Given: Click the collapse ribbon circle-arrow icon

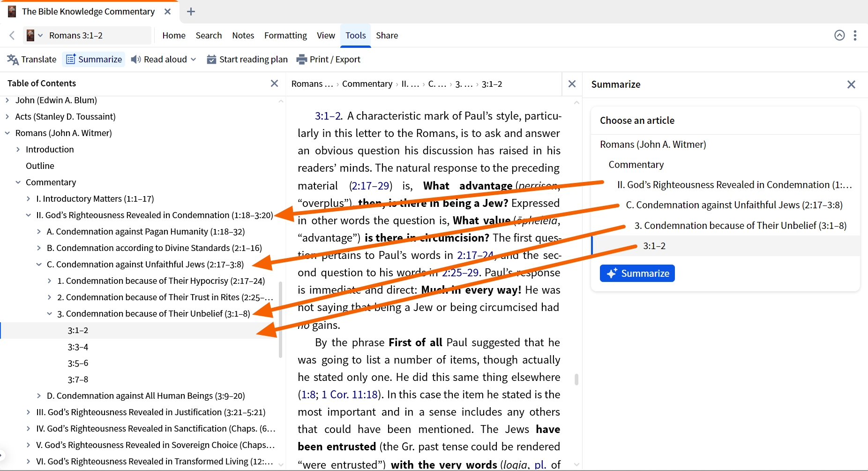Looking at the screenshot, I should (x=839, y=35).
